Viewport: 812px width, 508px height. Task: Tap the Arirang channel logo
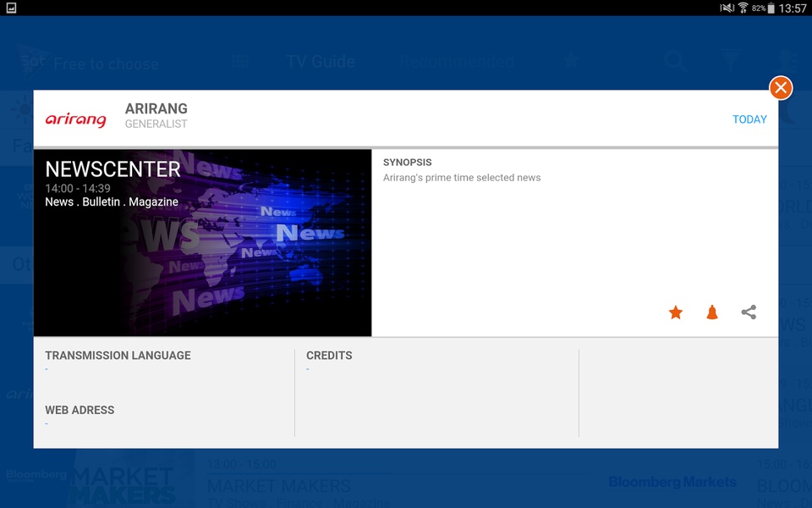click(75, 119)
